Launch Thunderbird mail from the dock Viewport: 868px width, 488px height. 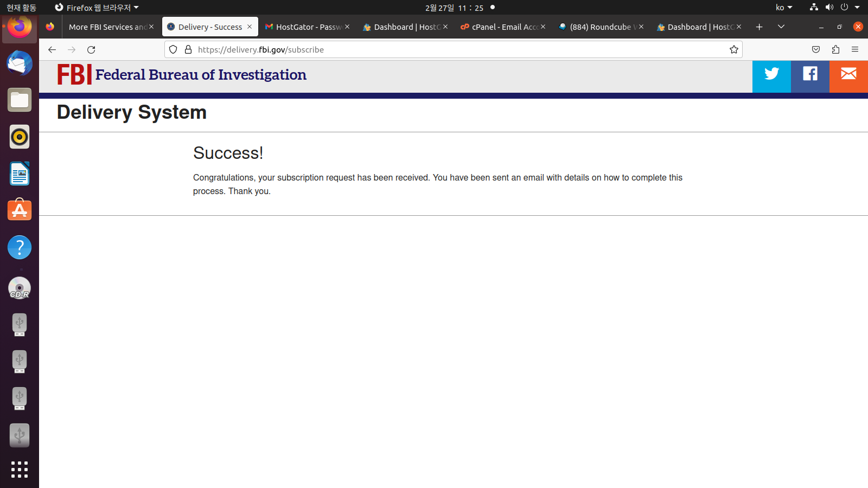[20, 63]
